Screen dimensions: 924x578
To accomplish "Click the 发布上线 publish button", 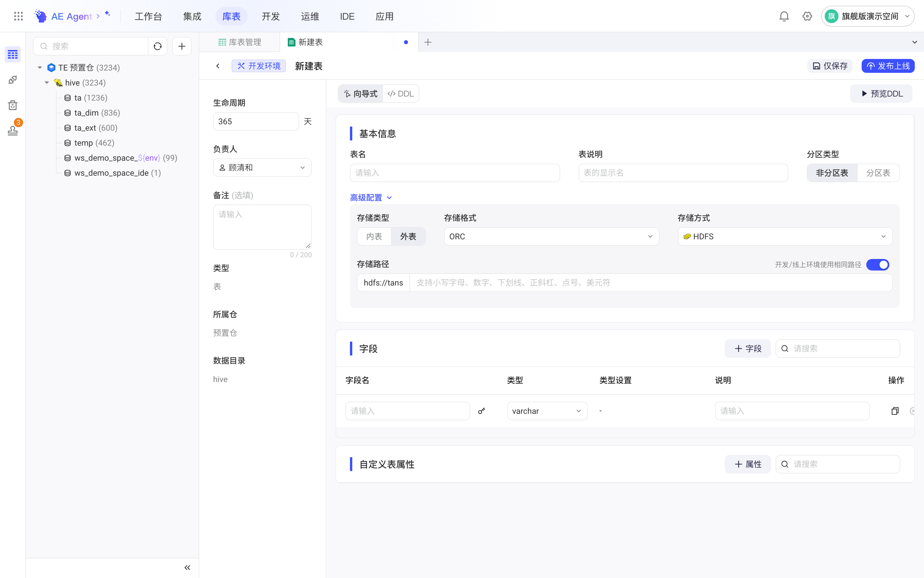I will click(x=888, y=66).
